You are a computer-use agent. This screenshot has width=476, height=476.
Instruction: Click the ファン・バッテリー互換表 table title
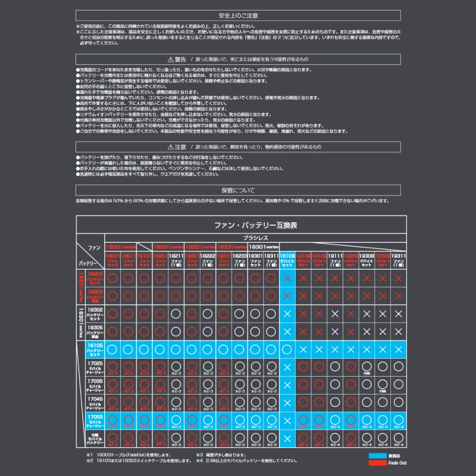256,225
